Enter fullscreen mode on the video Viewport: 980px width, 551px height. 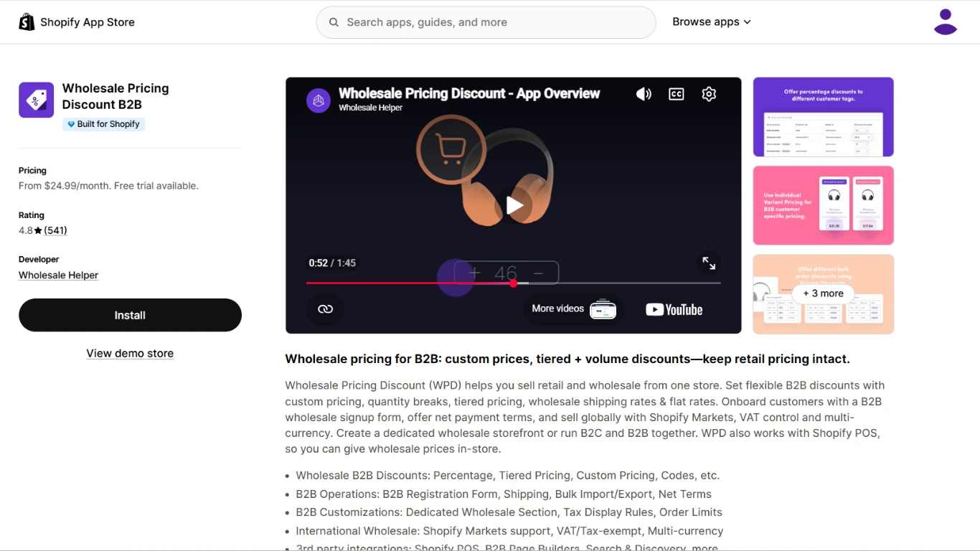709,263
